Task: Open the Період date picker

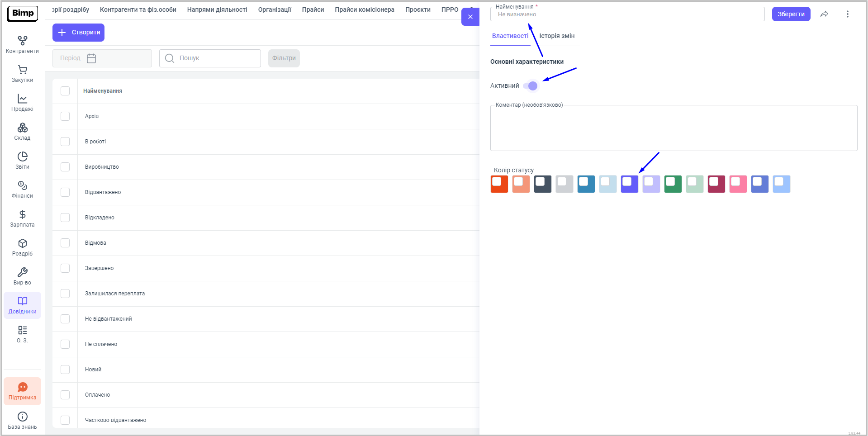Action: (x=102, y=58)
